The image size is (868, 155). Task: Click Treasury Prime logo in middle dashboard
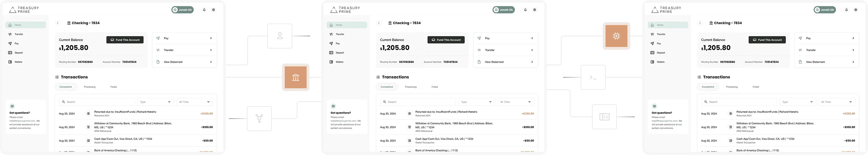tap(345, 10)
